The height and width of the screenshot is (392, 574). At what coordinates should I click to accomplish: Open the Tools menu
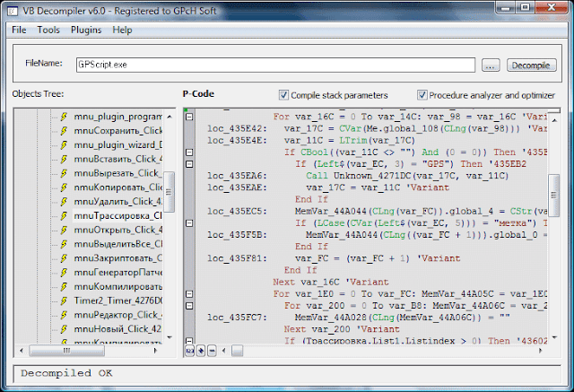48,30
